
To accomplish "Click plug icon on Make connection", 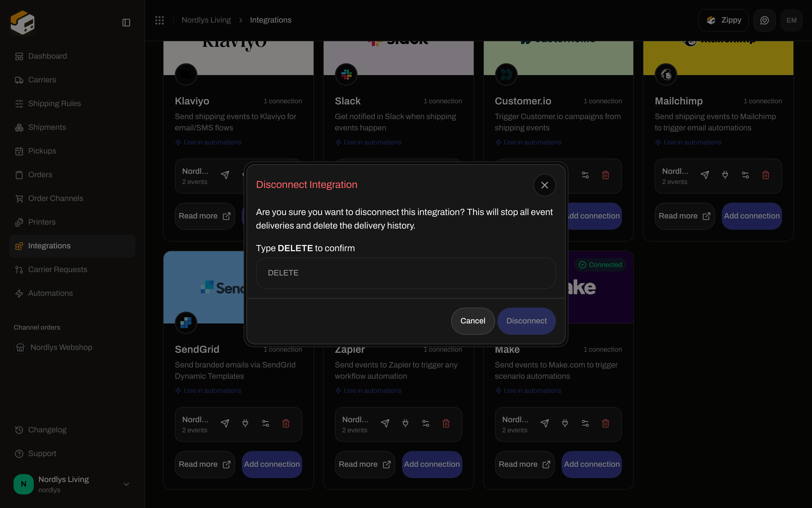I will pyautogui.click(x=565, y=423).
